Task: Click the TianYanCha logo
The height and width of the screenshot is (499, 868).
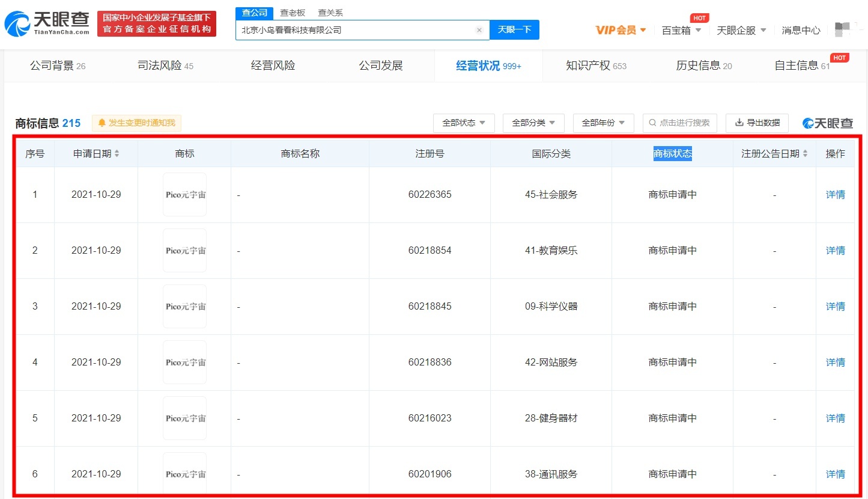Action: (47, 24)
